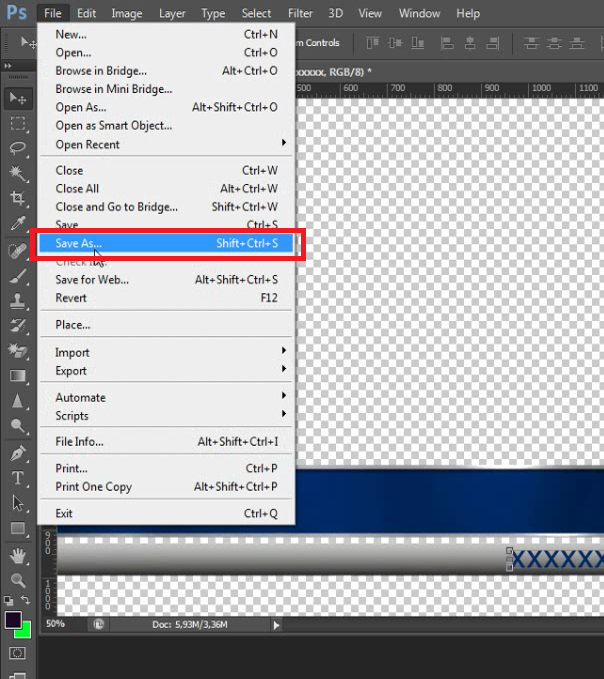
Task: Click align horizontal centers icon
Action: click(x=470, y=43)
